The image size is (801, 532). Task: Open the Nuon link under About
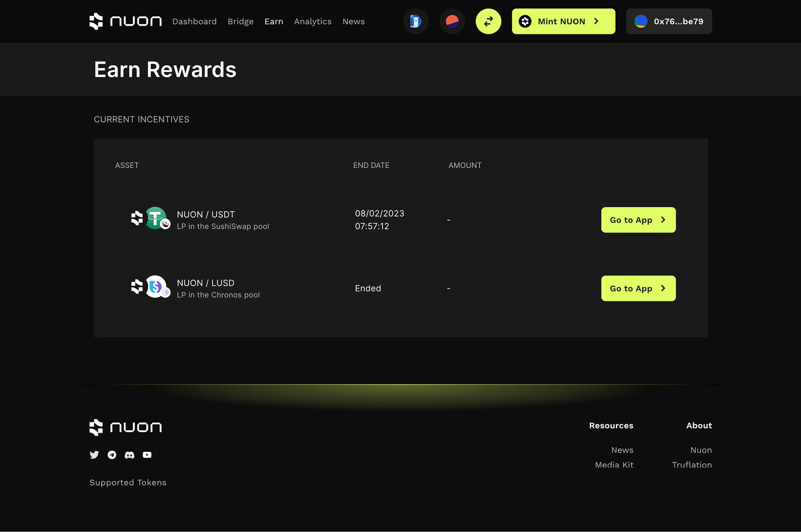[x=701, y=450]
